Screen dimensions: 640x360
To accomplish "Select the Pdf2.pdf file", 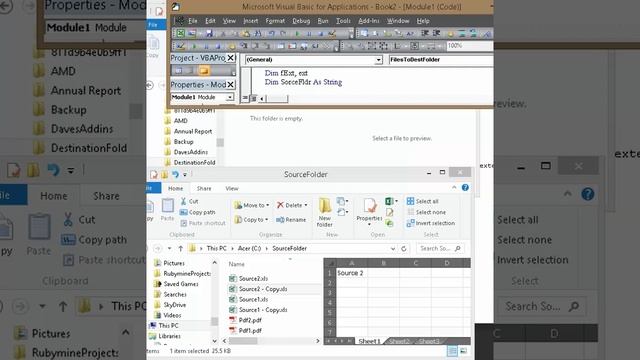I will (x=245, y=320).
